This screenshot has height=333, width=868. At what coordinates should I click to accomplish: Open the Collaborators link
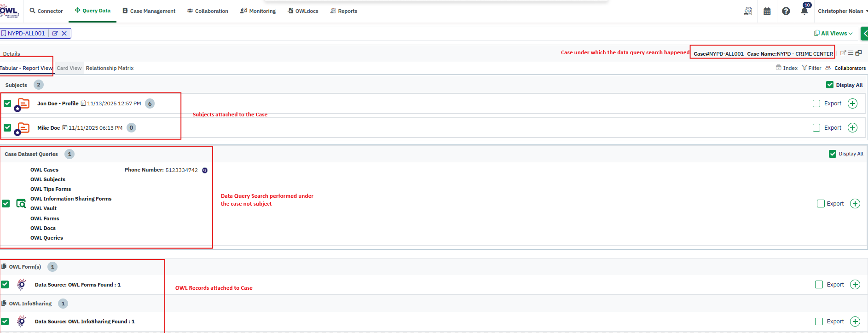pyautogui.click(x=850, y=68)
